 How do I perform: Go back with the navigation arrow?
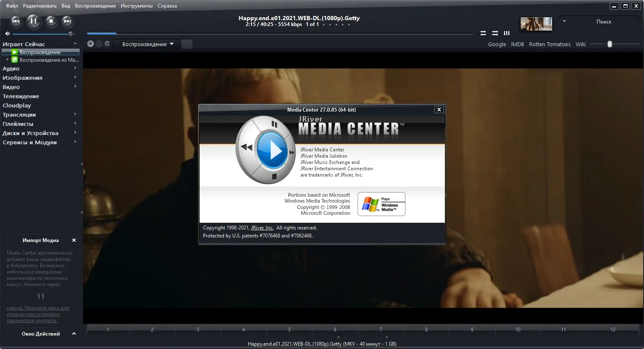pos(90,44)
